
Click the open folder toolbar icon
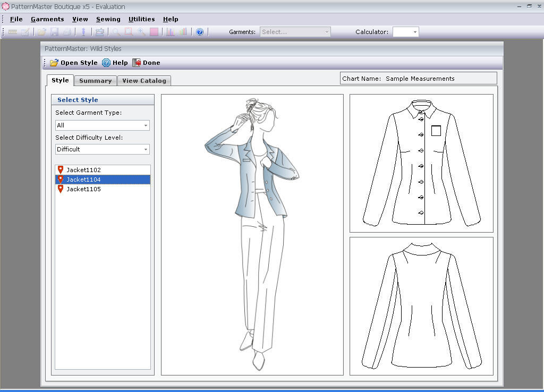pos(42,32)
